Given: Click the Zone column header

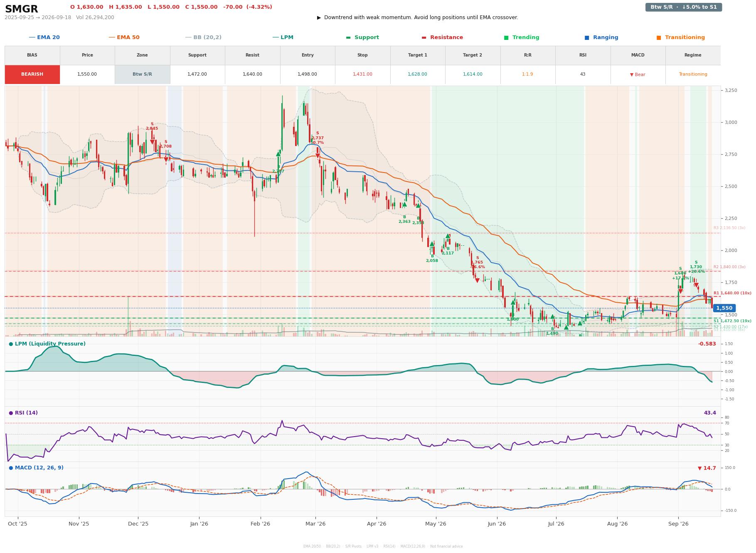Looking at the screenshot, I should [x=143, y=55].
